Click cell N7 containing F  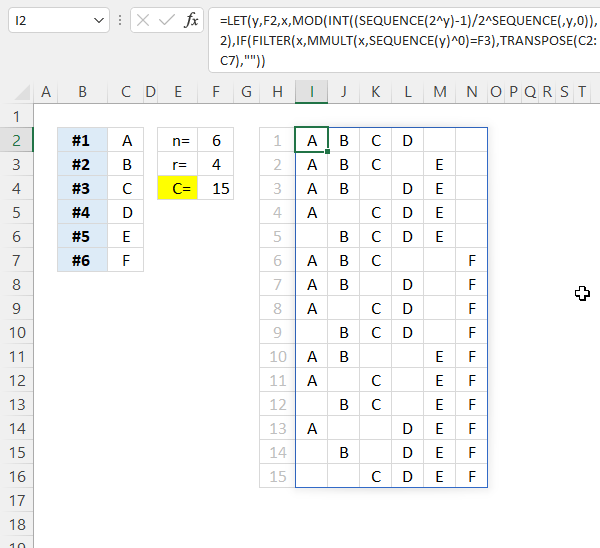tap(471, 261)
